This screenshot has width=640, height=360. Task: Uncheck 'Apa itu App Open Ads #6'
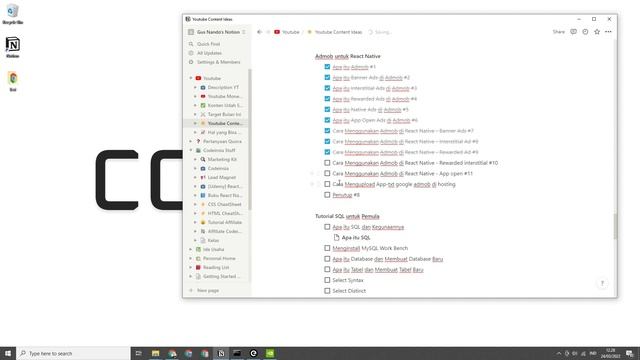[x=327, y=120]
